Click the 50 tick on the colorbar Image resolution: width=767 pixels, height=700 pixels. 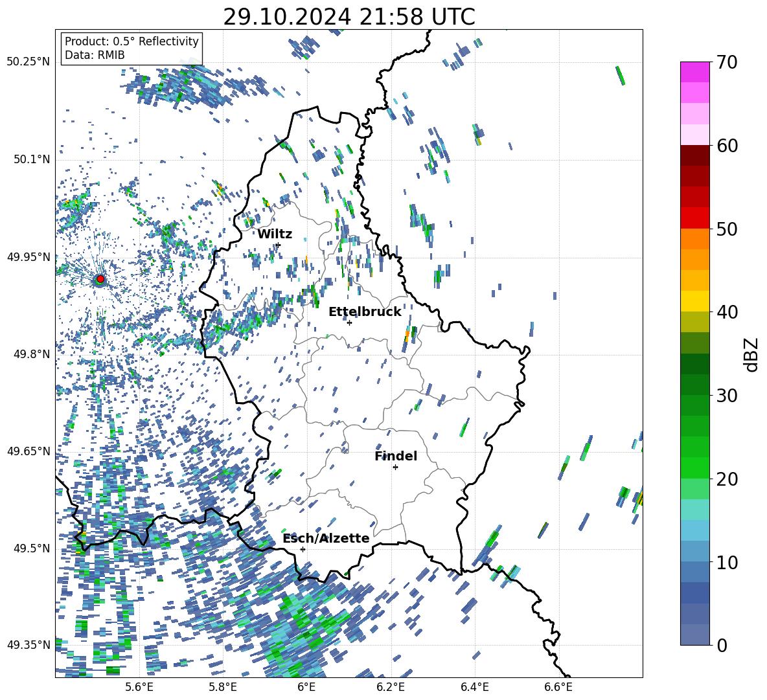click(x=727, y=229)
